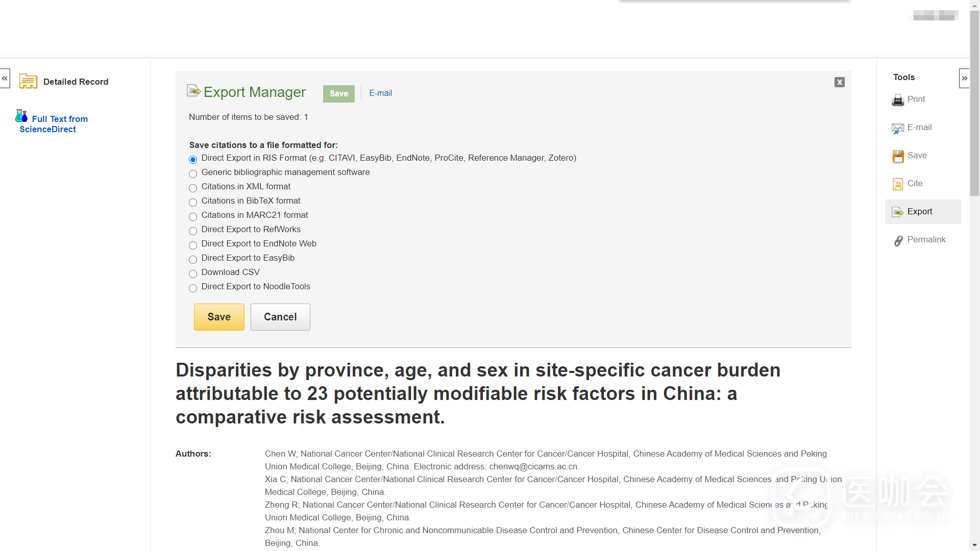Click the Detailed Record icon

(x=28, y=82)
